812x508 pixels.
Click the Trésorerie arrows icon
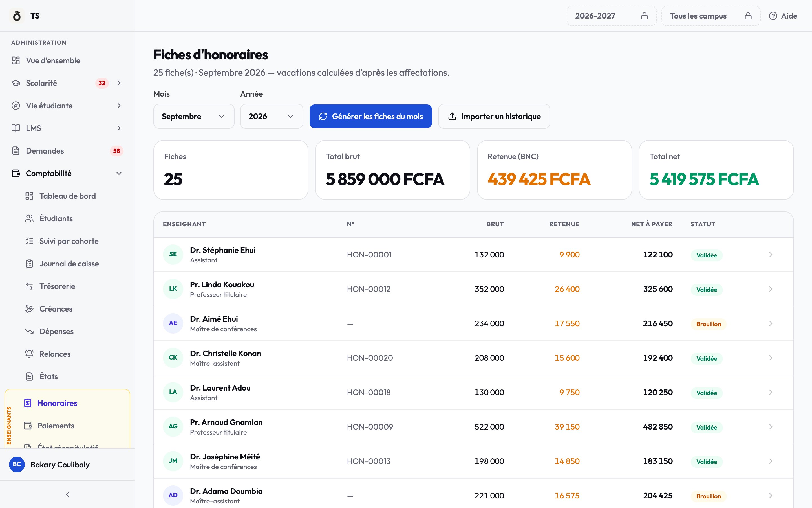pyautogui.click(x=29, y=286)
